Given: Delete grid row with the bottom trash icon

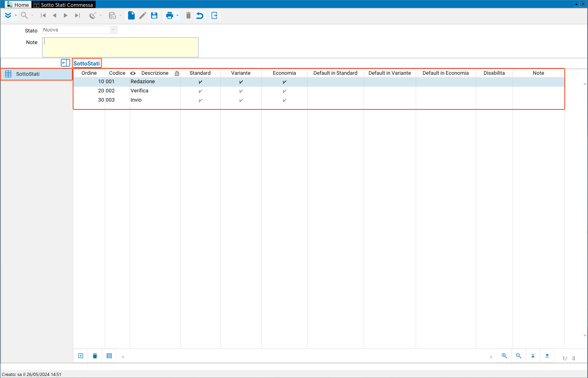Looking at the screenshot, I should [95, 356].
